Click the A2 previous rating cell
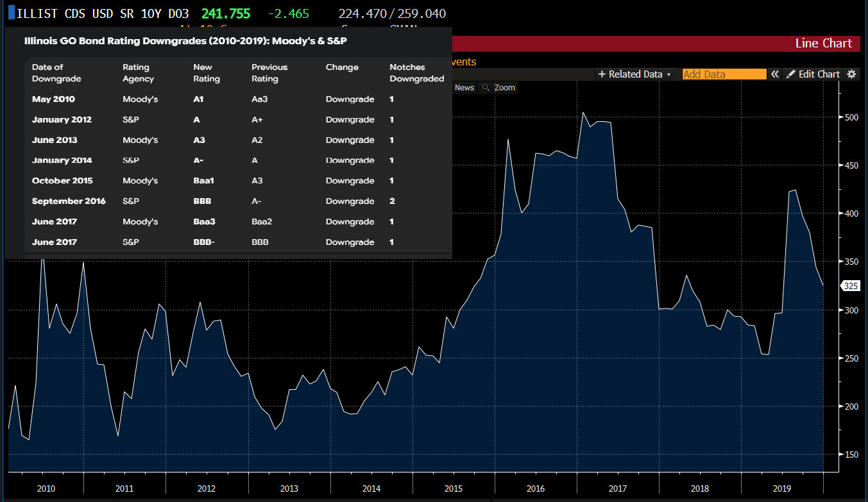 257,140
